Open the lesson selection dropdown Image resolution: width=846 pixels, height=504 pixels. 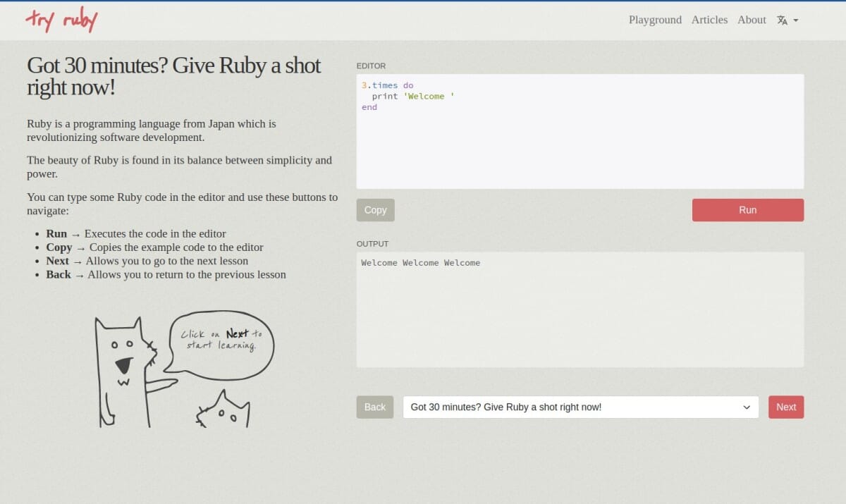point(580,407)
